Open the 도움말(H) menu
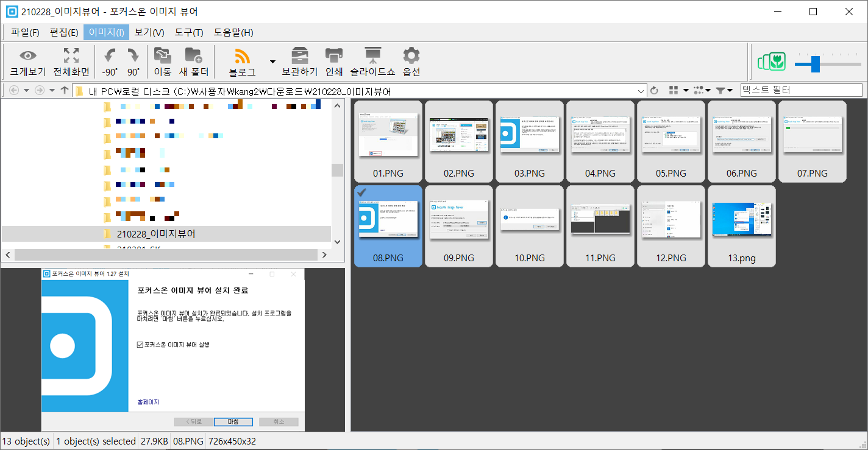The width and height of the screenshot is (868, 450). [x=233, y=32]
